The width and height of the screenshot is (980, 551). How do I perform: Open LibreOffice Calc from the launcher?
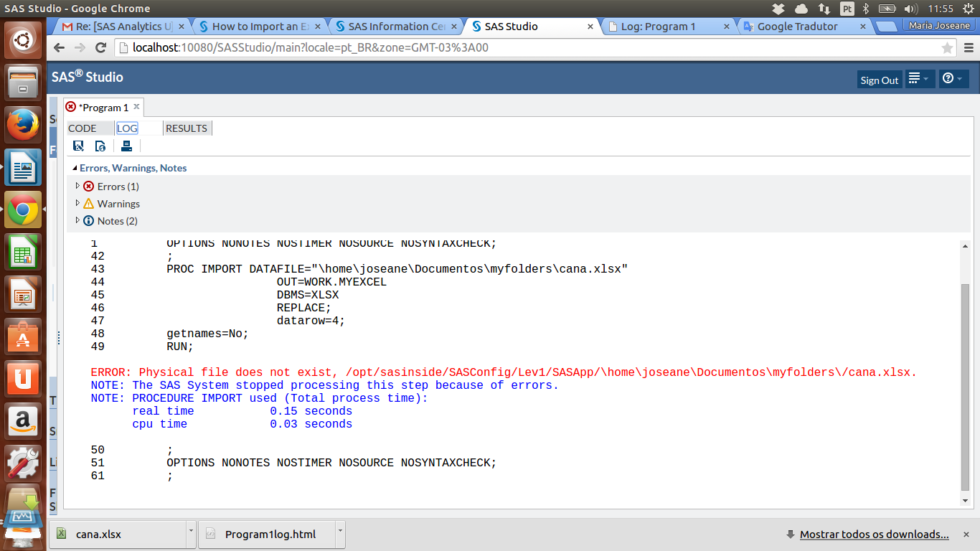pos(24,252)
